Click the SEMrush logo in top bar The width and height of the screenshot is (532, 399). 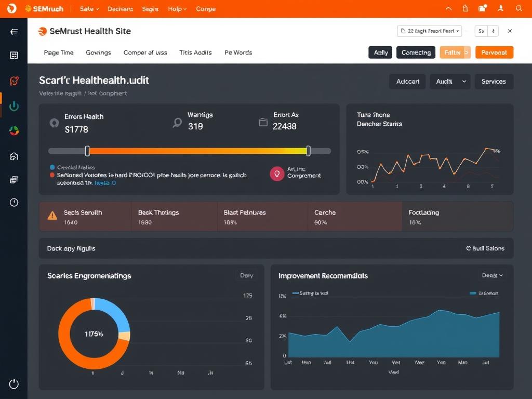[45, 9]
